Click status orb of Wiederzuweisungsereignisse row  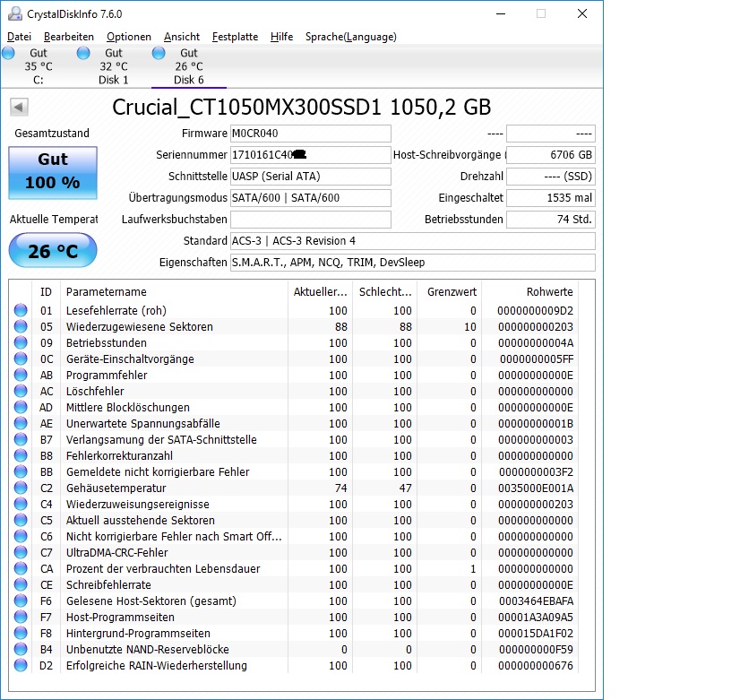coord(21,504)
